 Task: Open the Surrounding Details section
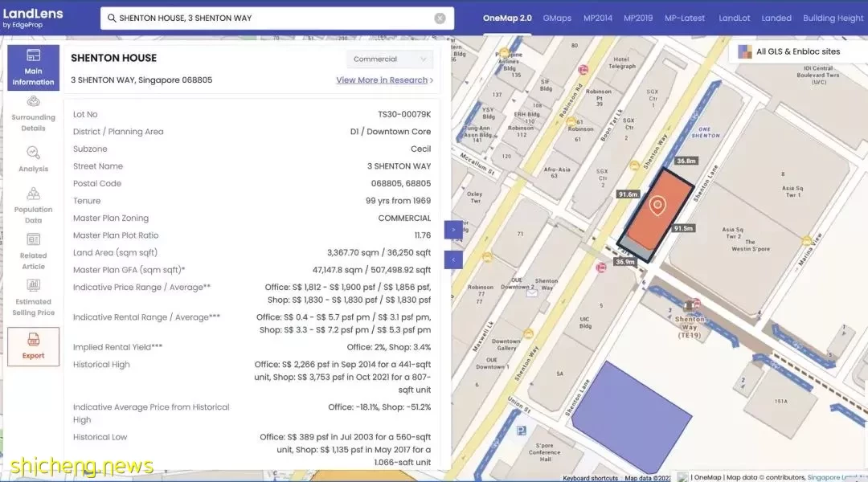click(33, 114)
